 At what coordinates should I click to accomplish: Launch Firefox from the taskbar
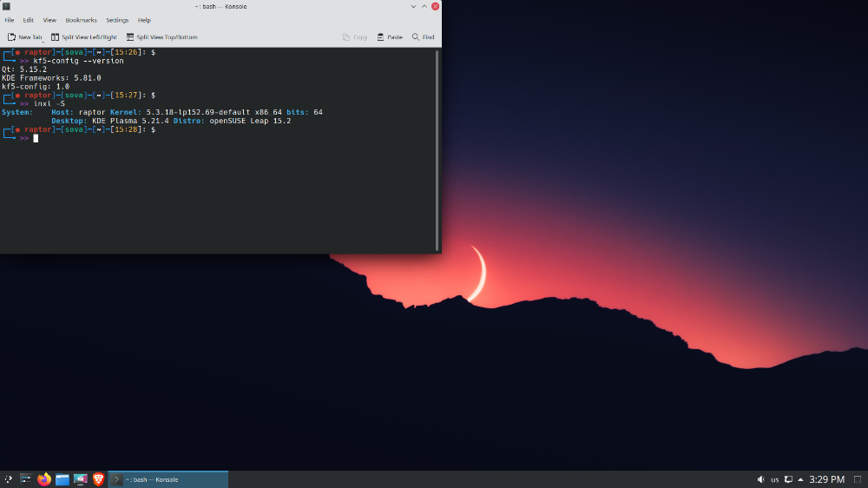(43, 479)
